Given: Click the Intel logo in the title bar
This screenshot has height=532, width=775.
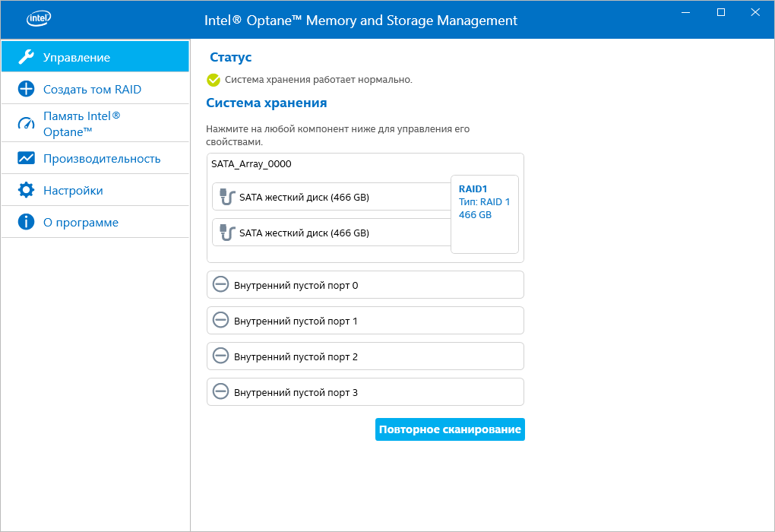Looking at the screenshot, I should 40,19.
